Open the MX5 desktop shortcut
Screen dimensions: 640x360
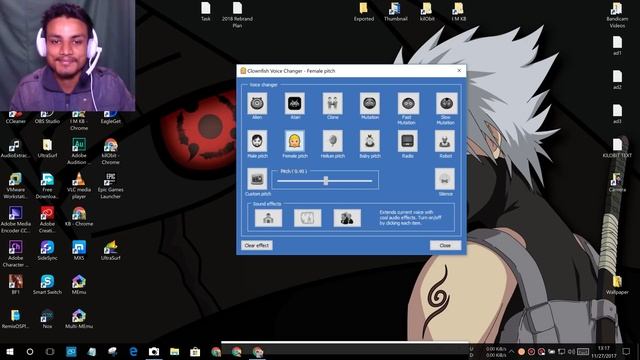click(x=79, y=251)
